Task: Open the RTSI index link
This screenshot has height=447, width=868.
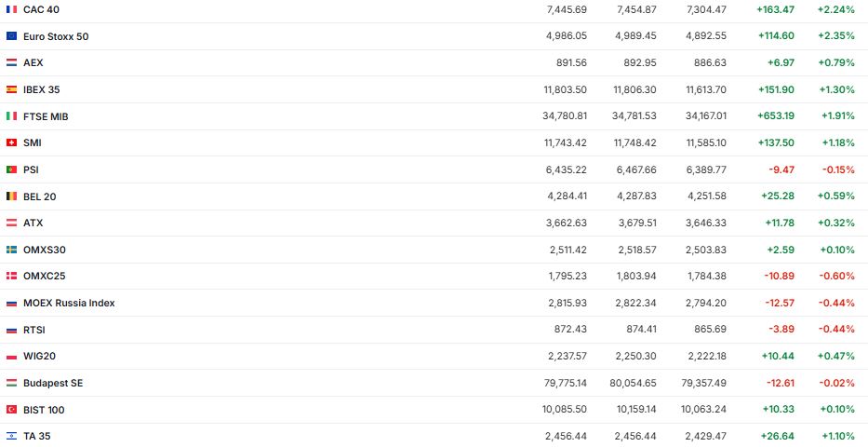Action: tap(34, 330)
